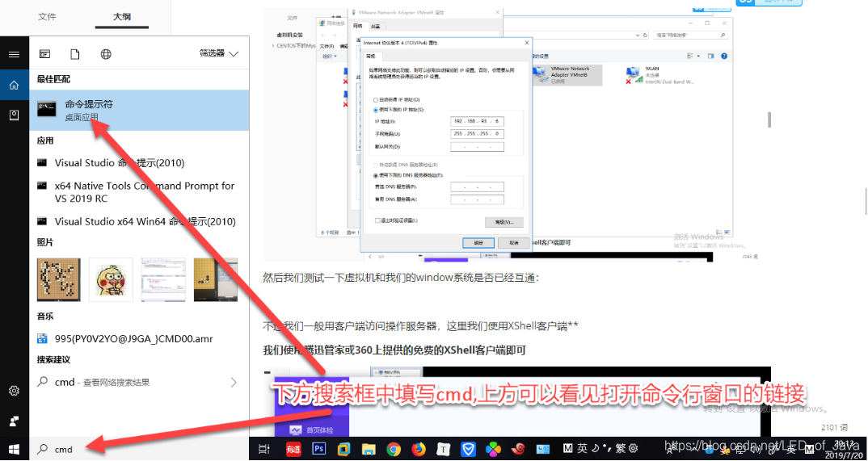Click 取消 in the IPv4 dialog
Image resolution: width=868 pixels, height=461 pixels.
[513, 243]
